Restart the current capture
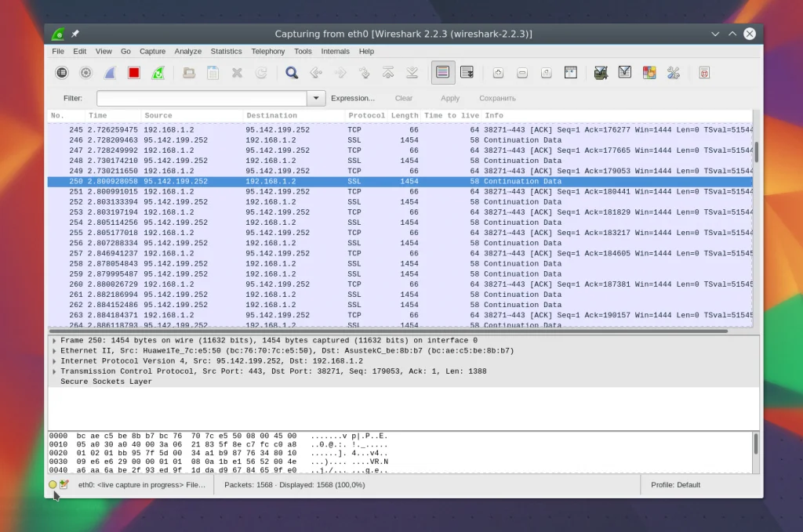This screenshot has height=532, width=803. point(158,73)
